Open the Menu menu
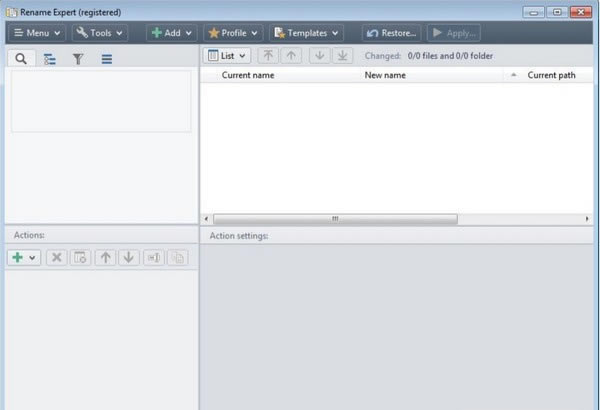 37,33
